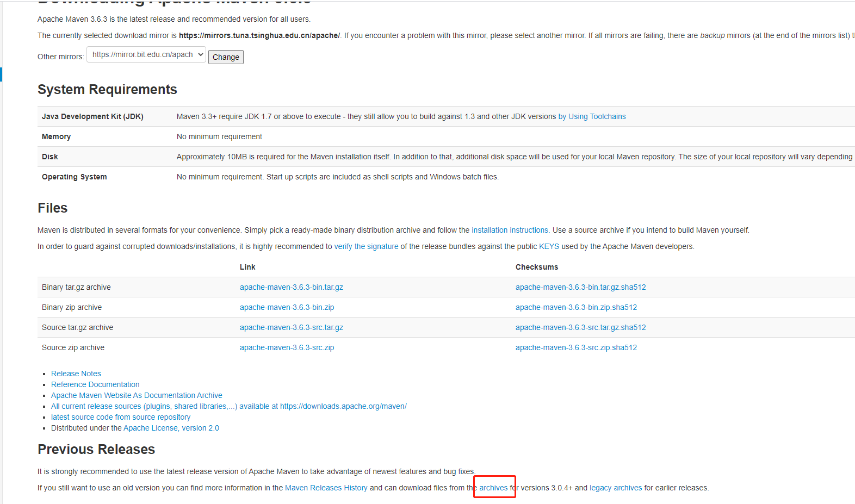Open the bin.tar.gz.sha512 checksum link

tap(580, 287)
